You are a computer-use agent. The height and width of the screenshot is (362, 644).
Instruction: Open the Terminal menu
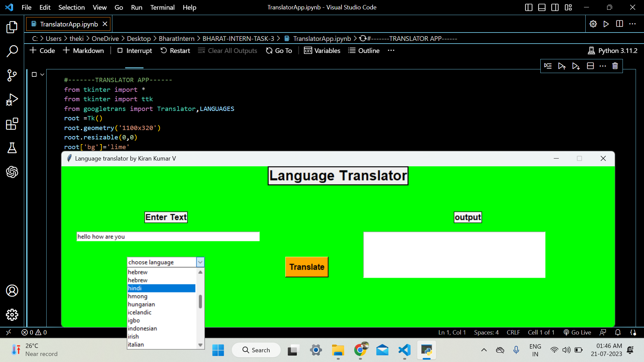[162, 7]
